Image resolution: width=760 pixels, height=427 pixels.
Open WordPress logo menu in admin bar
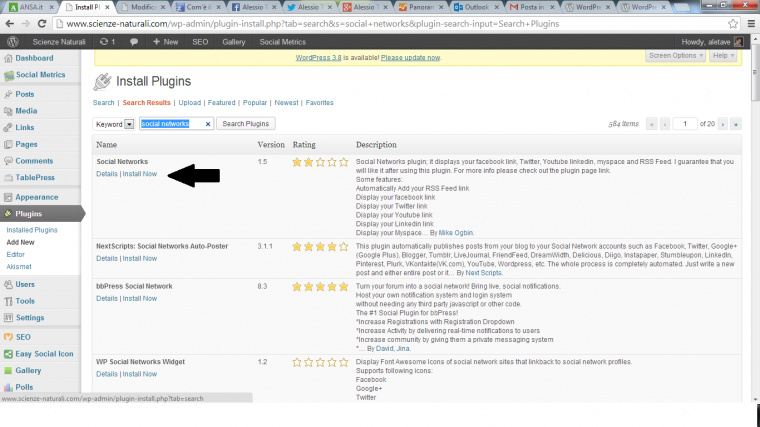13,42
